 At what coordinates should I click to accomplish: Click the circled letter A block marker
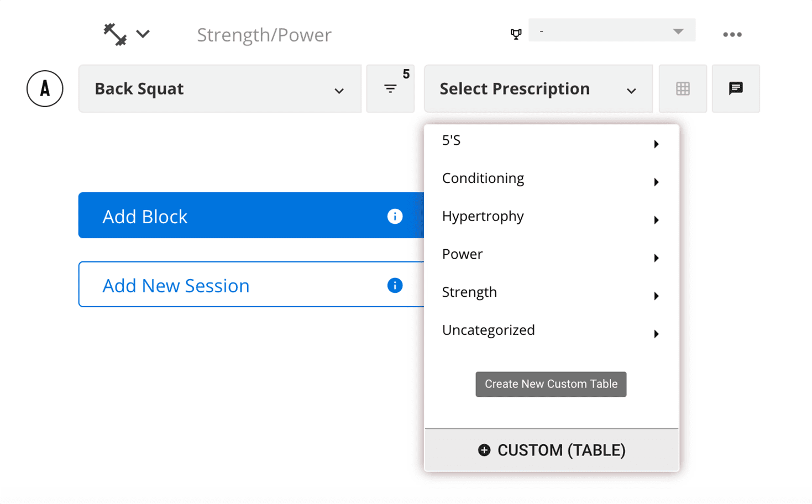point(45,88)
